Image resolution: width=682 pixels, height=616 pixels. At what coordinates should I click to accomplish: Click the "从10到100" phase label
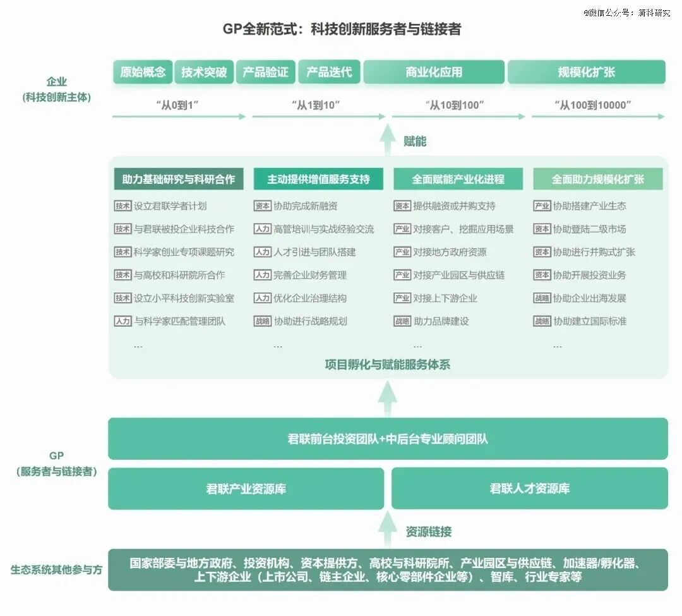tap(455, 105)
